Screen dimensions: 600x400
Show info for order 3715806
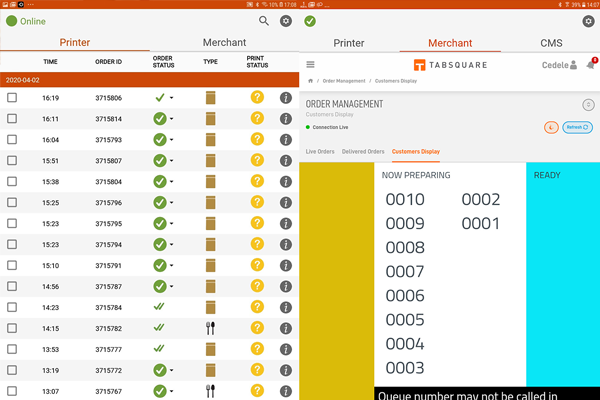285,98
